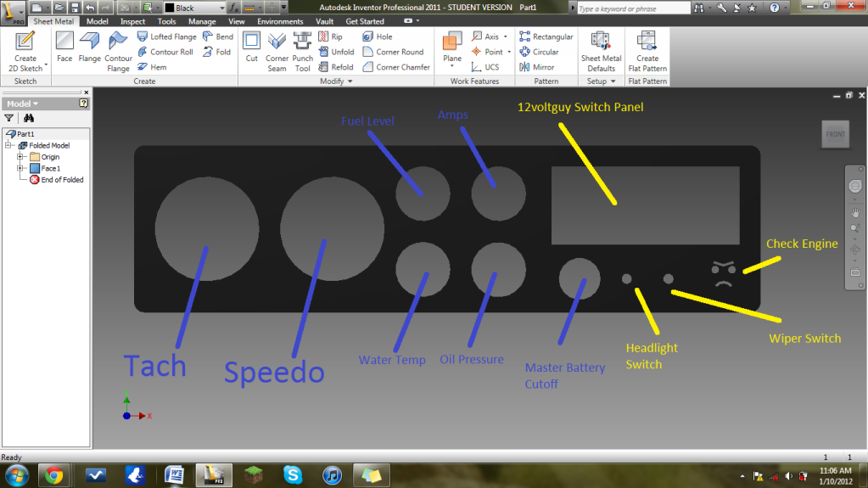Collapse the Folded Model node
This screenshot has height=488, width=868.
(8, 145)
